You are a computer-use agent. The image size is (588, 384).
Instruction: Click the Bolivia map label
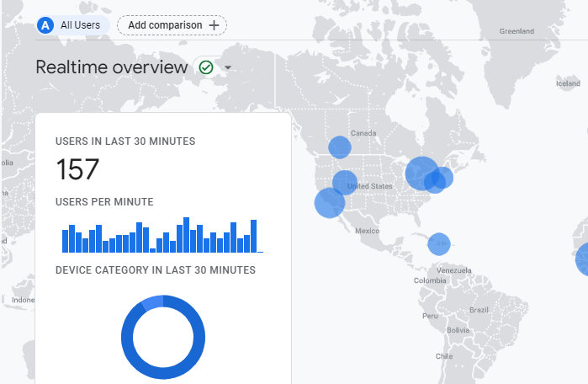tap(458, 330)
